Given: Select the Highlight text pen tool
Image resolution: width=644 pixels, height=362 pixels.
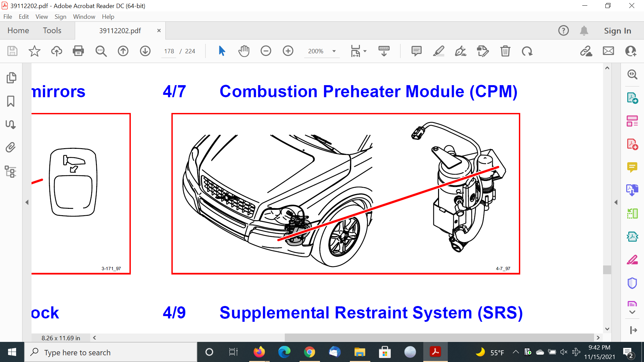Looking at the screenshot, I should [x=438, y=51].
